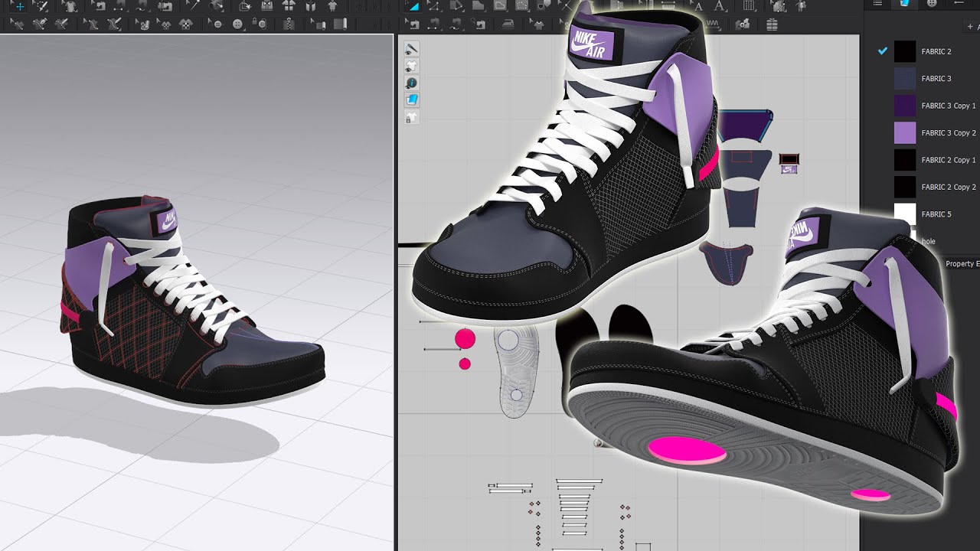Image resolution: width=980 pixels, height=551 pixels.
Task: Select the zipper tool icon
Action: [289, 24]
